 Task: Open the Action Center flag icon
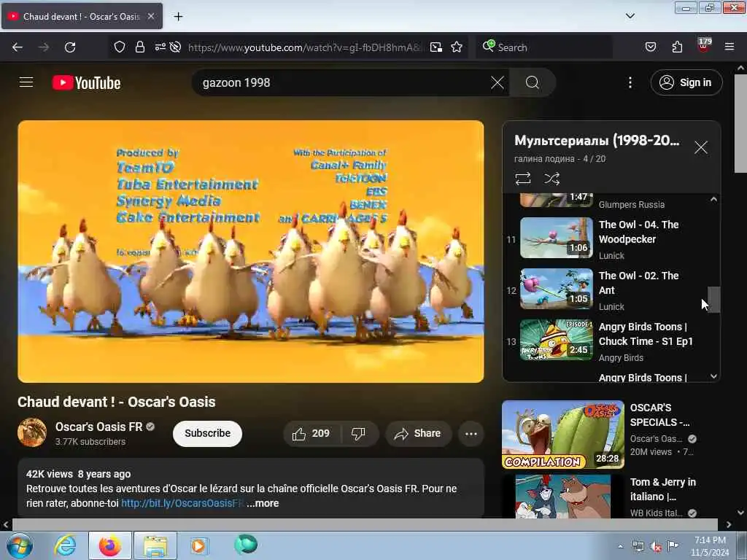(673, 546)
